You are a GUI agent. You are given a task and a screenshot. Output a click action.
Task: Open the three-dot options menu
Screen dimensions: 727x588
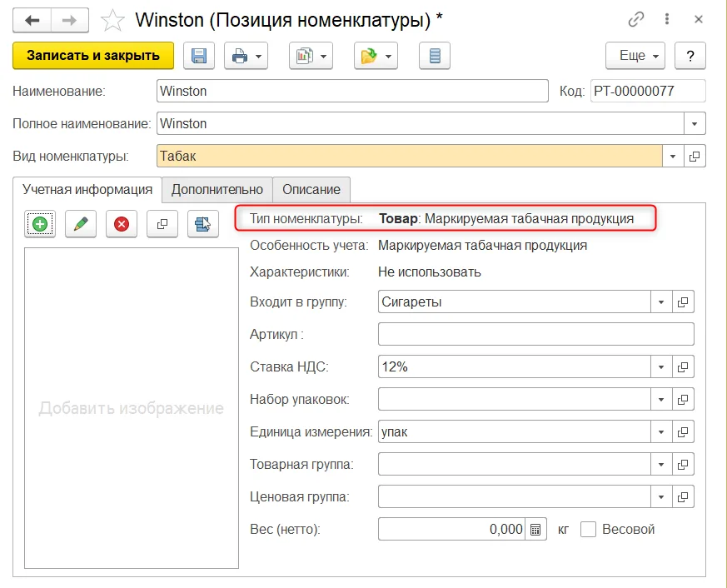pos(667,19)
